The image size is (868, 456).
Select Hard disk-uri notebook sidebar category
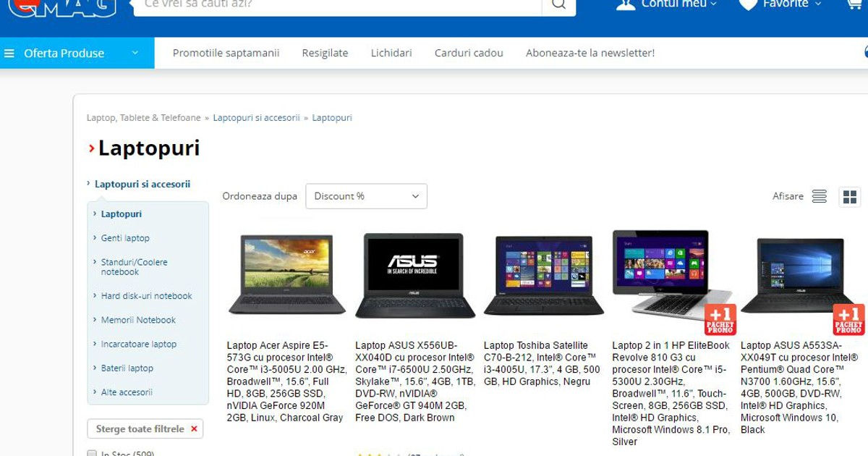point(147,296)
